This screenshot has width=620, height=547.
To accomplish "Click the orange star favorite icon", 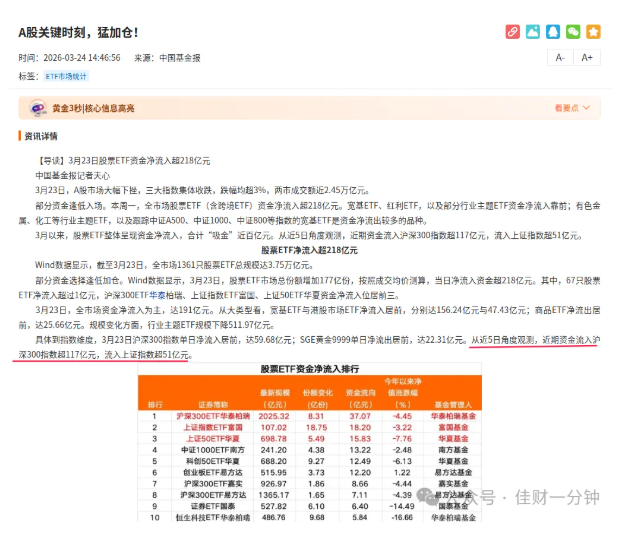I will [x=593, y=32].
